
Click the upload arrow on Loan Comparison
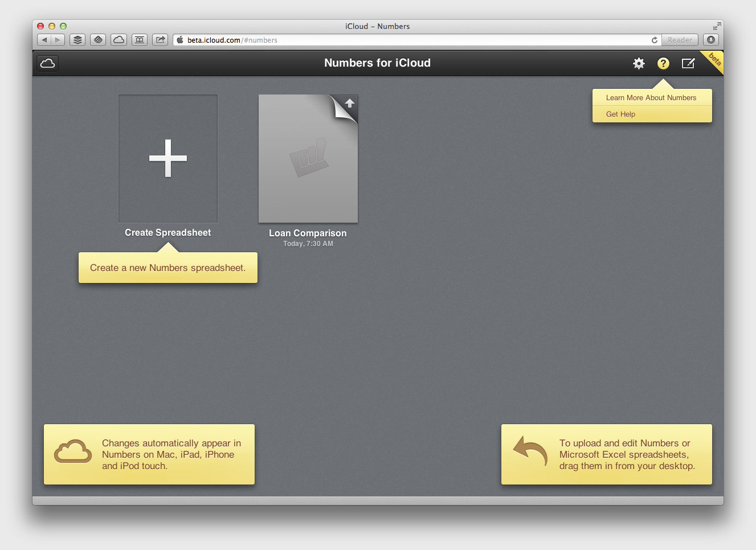coord(350,103)
